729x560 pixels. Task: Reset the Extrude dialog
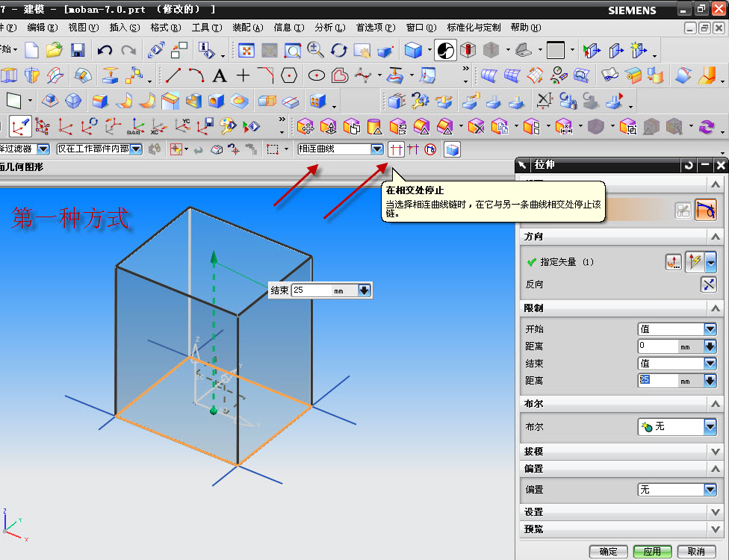689,165
